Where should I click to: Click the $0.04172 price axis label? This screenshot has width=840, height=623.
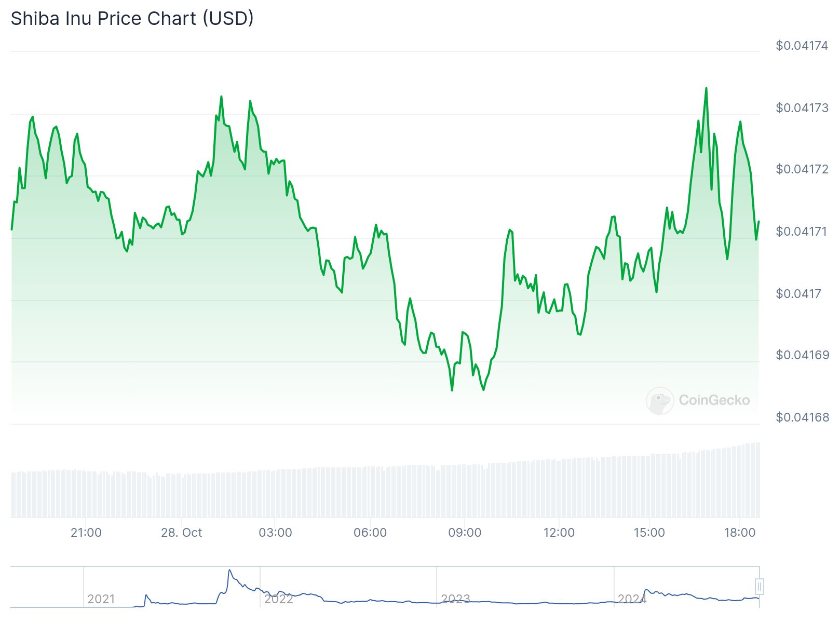click(802, 169)
